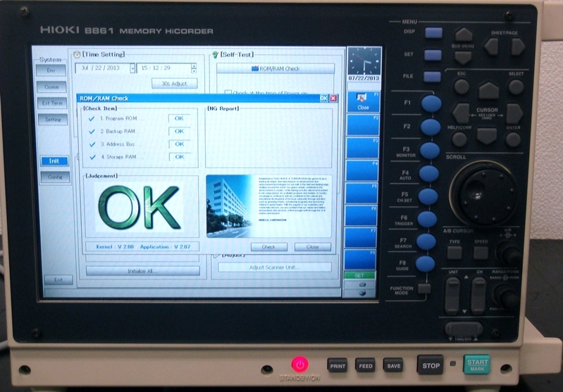This screenshot has width=563, height=392.
Task: Click the OK button in the dialog title bar
Action: click(x=323, y=99)
